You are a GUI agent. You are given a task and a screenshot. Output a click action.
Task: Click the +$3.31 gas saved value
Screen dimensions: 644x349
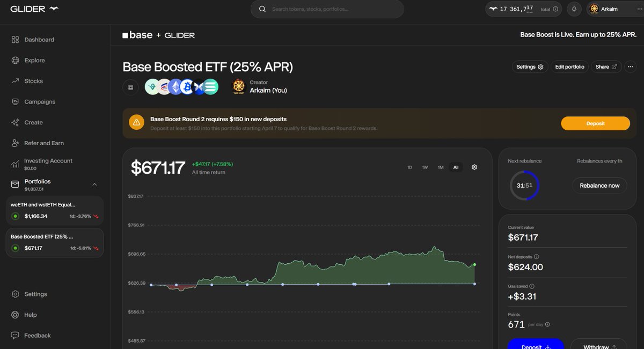pos(522,296)
